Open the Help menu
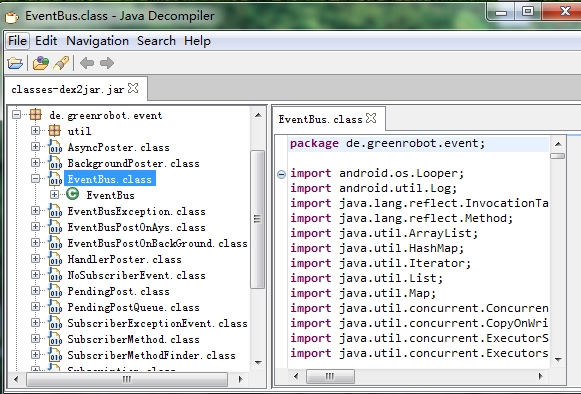581x394 pixels. pos(197,40)
